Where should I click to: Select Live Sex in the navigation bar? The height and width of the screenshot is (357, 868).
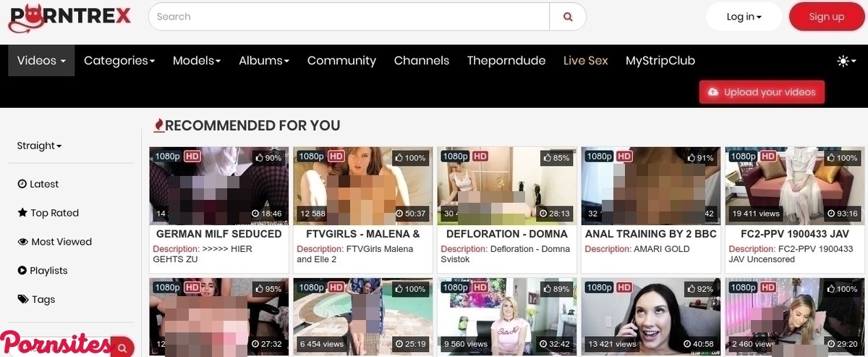[586, 61]
